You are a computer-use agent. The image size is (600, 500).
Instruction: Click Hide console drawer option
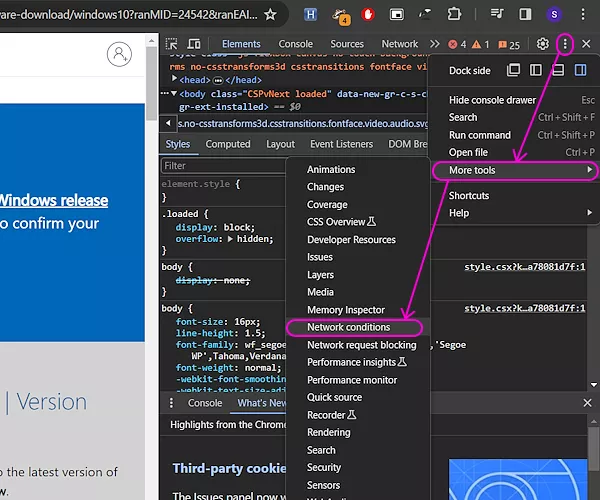(492, 100)
